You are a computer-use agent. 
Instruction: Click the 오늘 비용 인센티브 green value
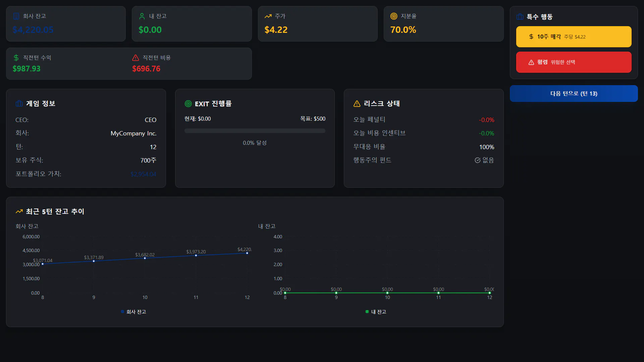[x=487, y=133]
